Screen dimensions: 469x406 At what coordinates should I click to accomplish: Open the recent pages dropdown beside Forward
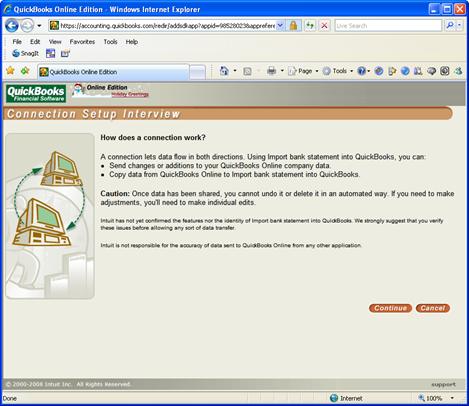click(x=39, y=26)
